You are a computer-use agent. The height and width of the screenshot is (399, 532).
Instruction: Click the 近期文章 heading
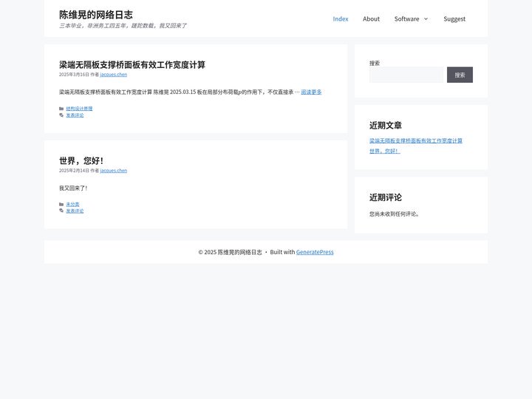[x=386, y=126]
